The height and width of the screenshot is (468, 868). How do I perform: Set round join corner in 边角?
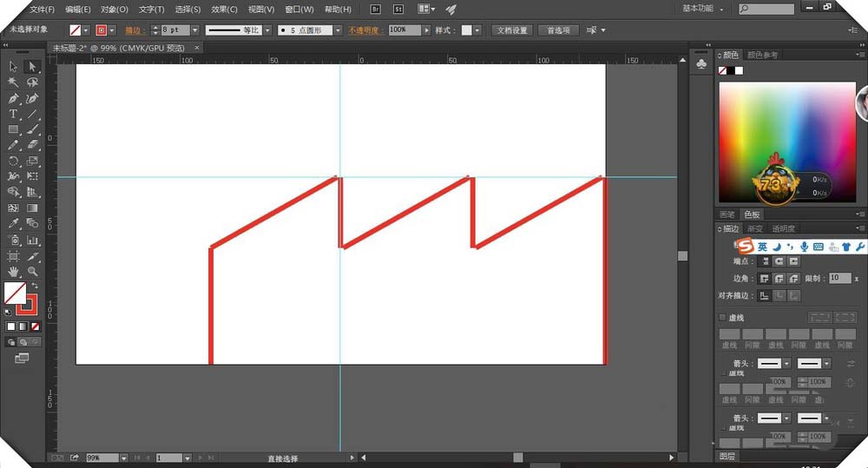779,278
